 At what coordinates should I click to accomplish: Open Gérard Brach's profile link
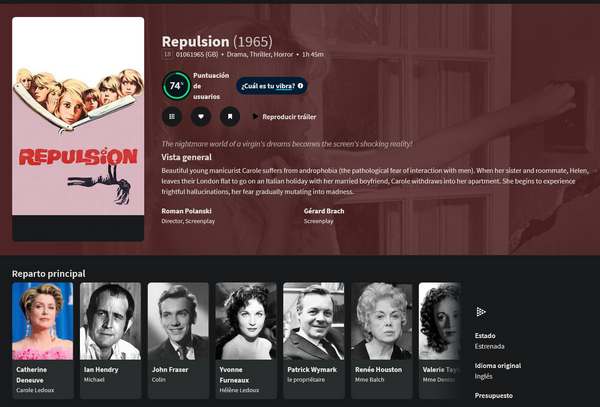pyautogui.click(x=324, y=211)
